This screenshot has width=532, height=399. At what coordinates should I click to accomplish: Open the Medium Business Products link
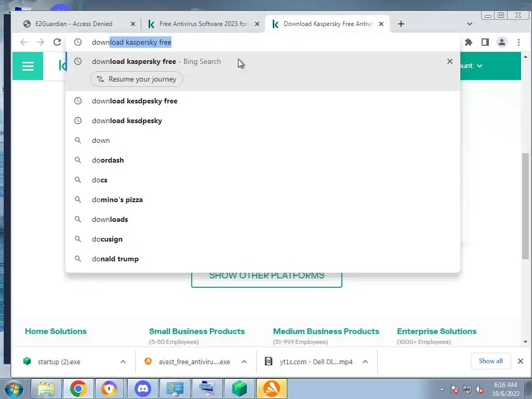(x=326, y=331)
